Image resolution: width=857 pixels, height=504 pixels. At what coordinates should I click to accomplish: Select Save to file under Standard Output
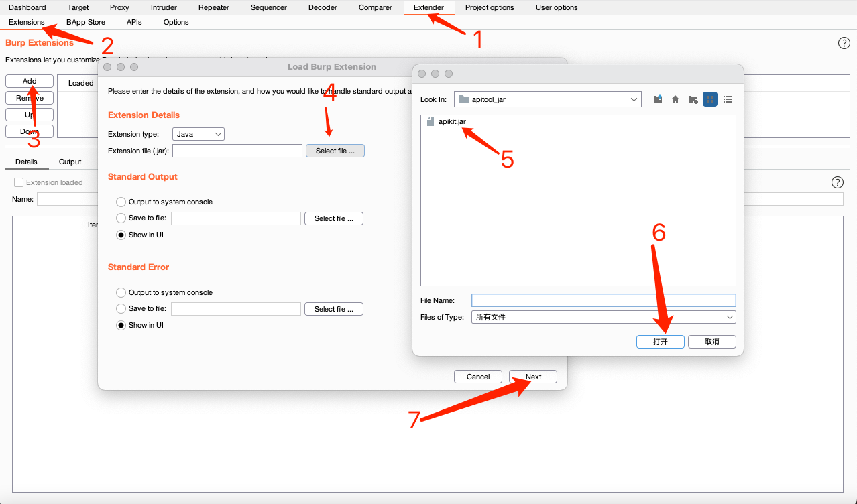coord(121,218)
